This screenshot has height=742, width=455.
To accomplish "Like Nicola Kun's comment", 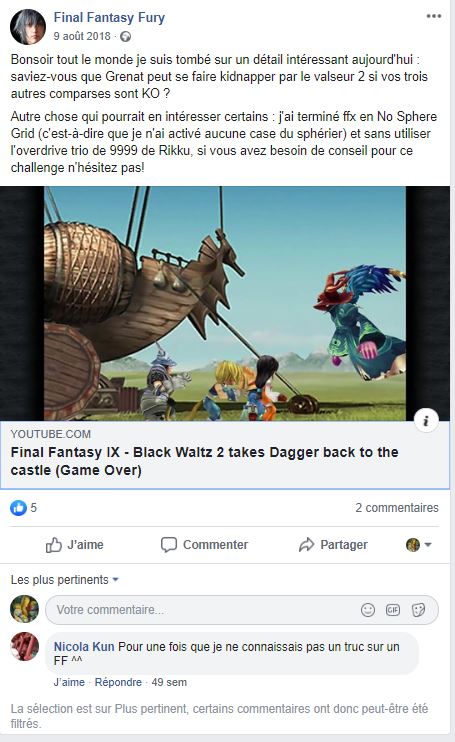I will (69, 682).
